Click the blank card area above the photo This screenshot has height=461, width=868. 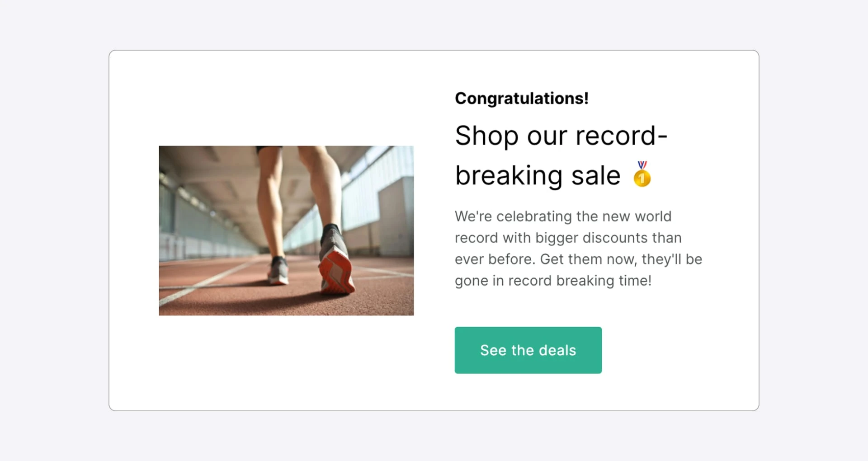coord(285,99)
